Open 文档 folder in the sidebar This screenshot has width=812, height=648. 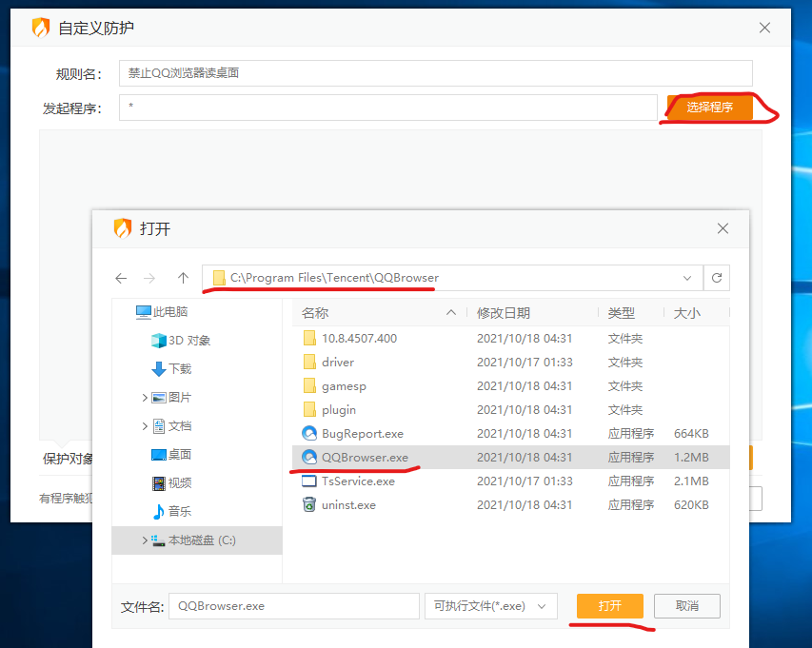coord(180,425)
